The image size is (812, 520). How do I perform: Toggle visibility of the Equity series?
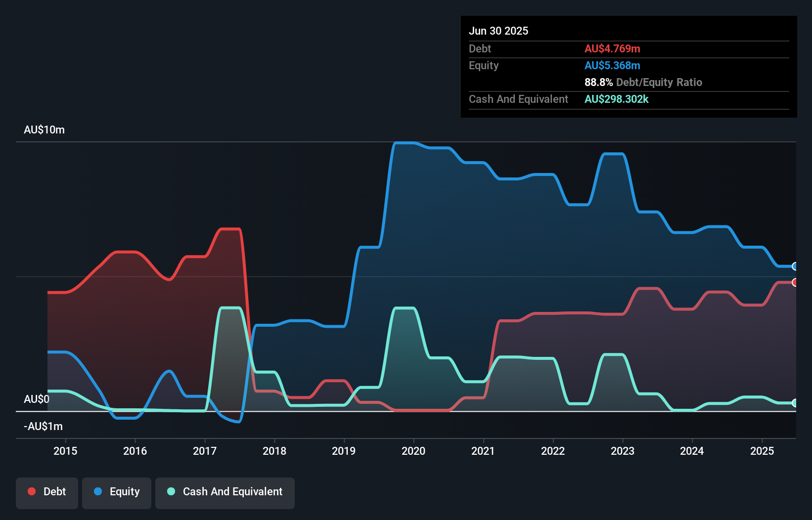pyautogui.click(x=116, y=492)
